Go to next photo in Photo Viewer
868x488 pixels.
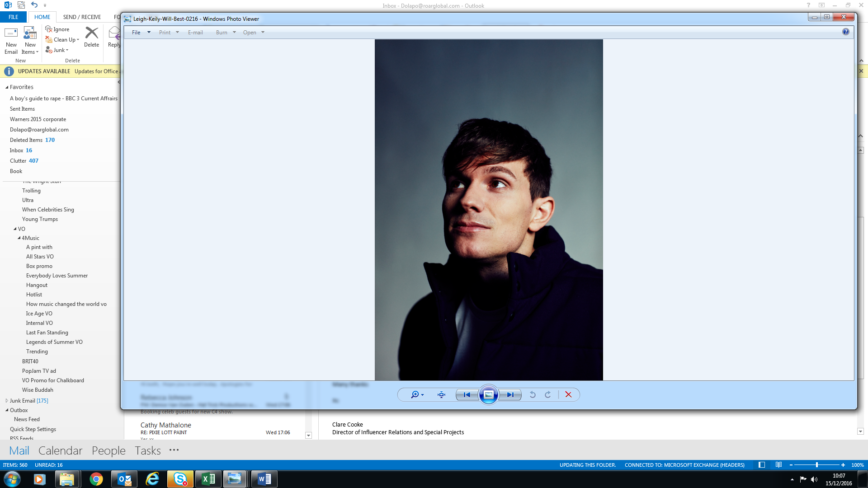point(510,394)
